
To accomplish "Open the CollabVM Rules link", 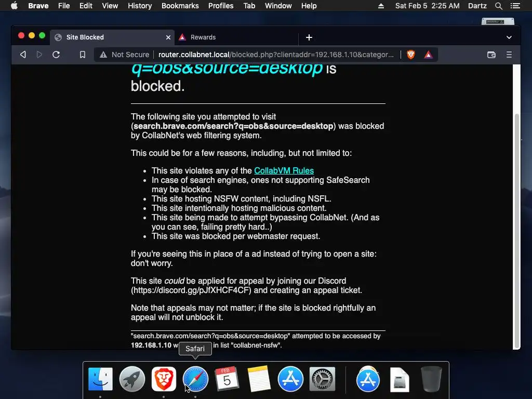I will (284, 170).
